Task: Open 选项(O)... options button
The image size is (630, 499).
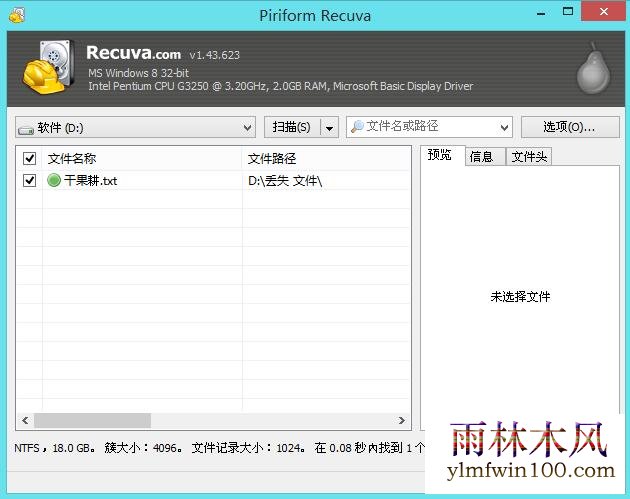Action: pyautogui.click(x=570, y=127)
